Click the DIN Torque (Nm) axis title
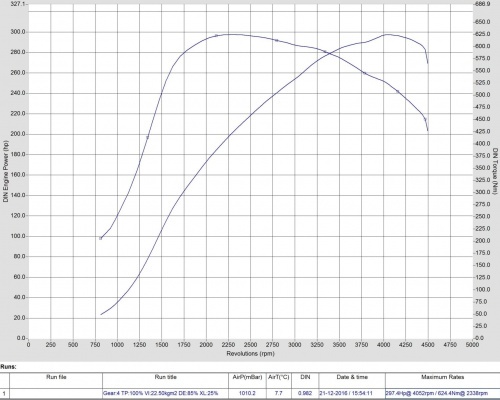 click(495, 171)
